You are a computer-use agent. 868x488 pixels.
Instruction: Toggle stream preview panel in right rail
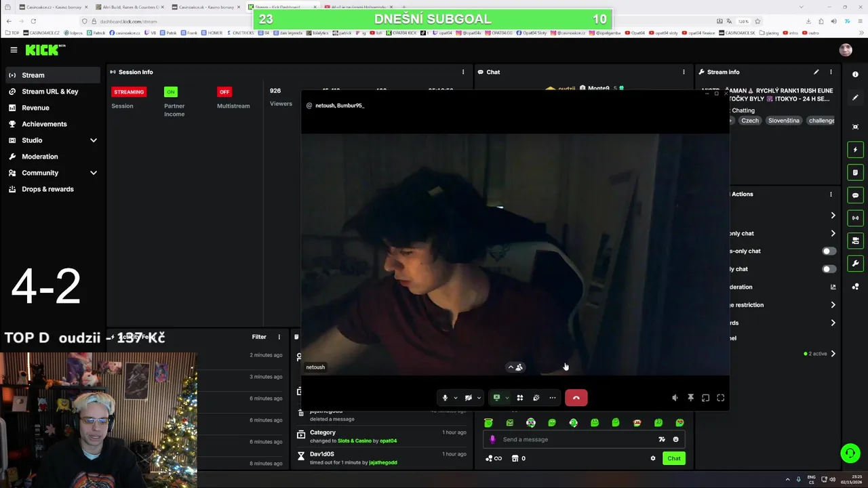pos(855,241)
